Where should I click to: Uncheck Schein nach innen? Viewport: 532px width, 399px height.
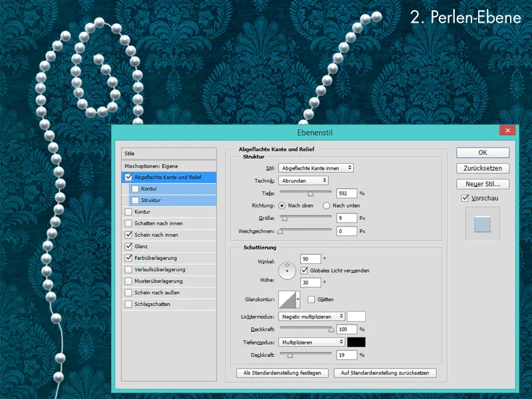pos(128,235)
